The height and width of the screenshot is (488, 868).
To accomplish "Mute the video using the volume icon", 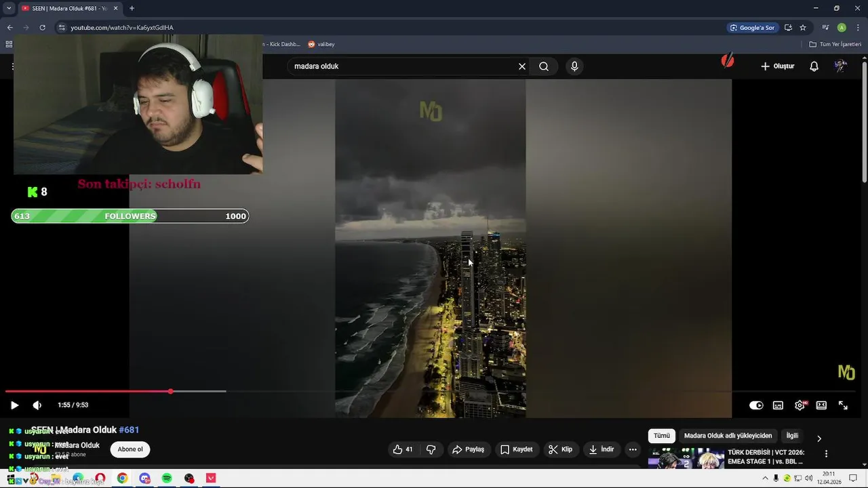I will pyautogui.click(x=37, y=405).
